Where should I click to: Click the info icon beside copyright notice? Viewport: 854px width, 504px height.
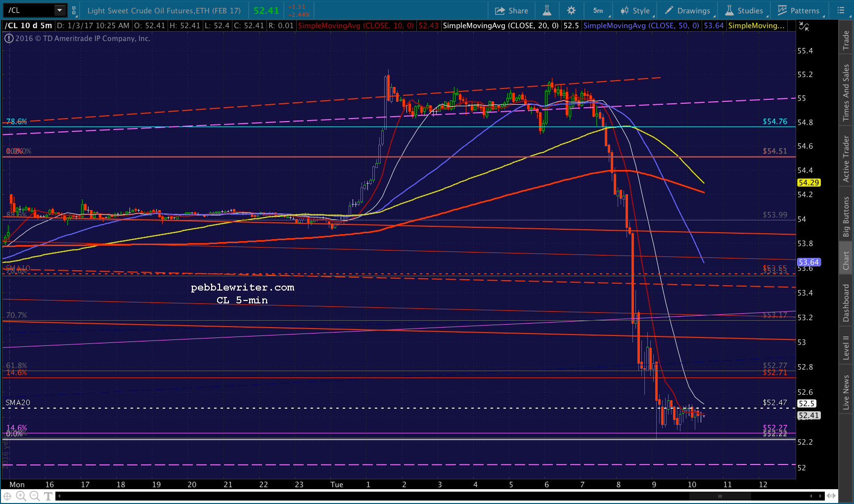[8, 39]
